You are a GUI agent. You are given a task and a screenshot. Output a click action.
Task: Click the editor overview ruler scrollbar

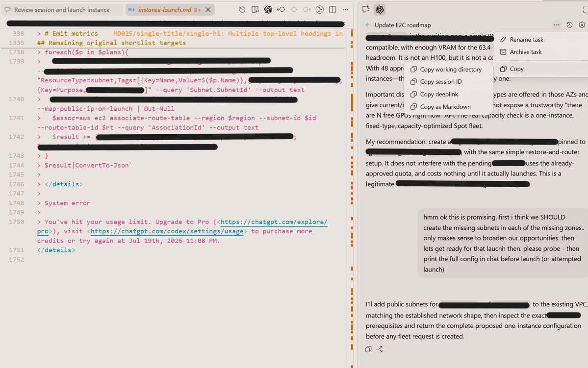pyautogui.click(x=352, y=198)
